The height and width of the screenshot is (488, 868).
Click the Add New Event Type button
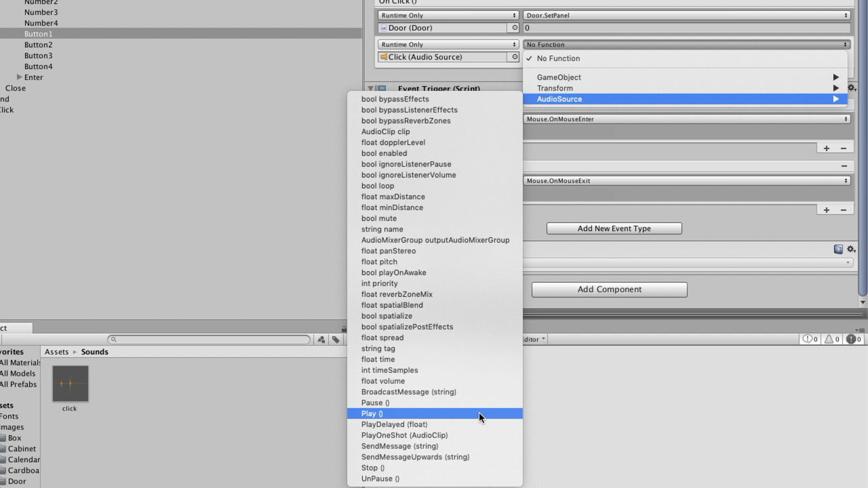[x=614, y=228]
